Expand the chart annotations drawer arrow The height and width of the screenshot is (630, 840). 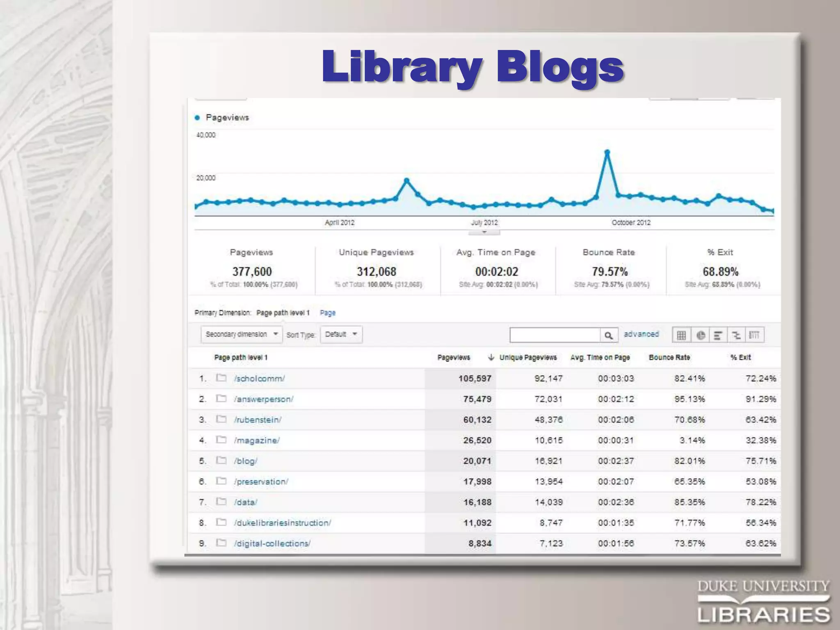[484, 232]
